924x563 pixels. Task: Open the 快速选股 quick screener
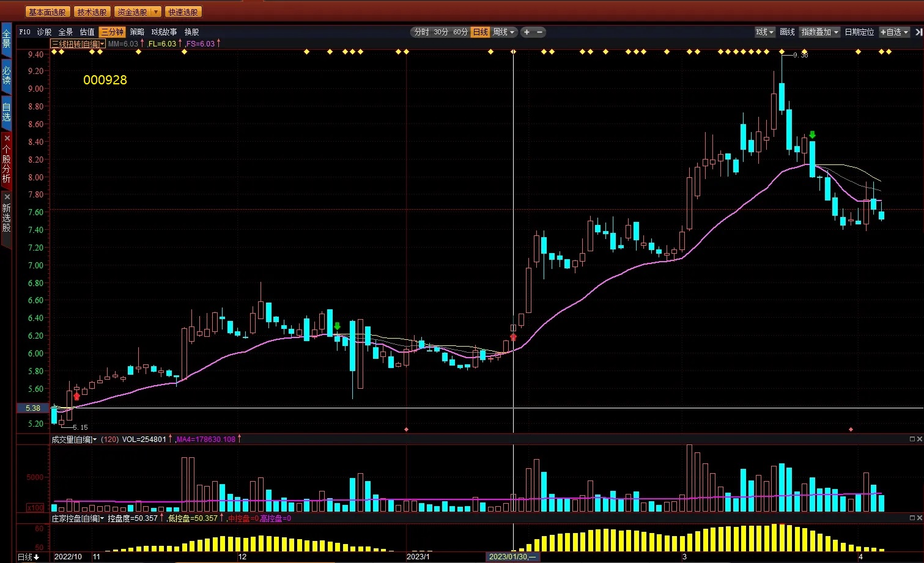pos(183,12)
